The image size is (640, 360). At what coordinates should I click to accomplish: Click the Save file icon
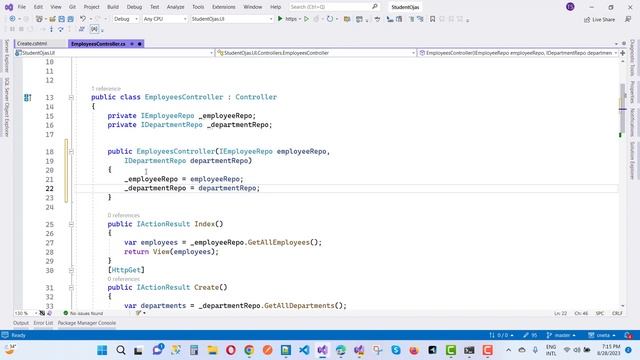click(61, 19)
